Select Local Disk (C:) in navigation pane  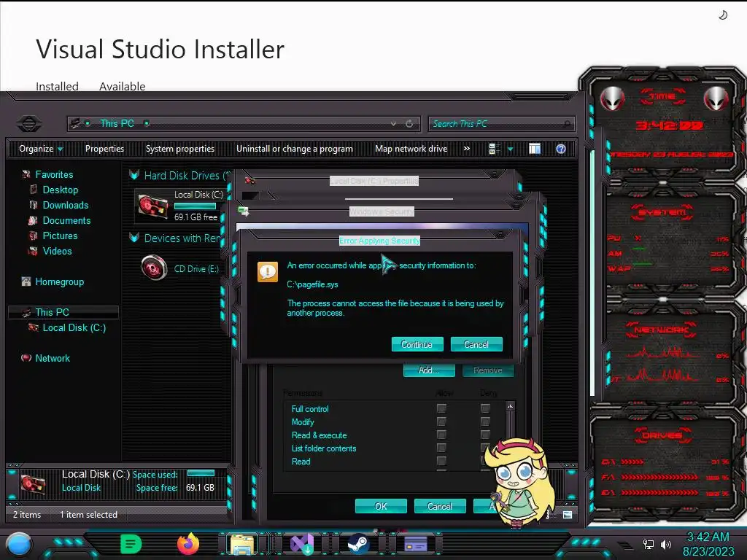74,327
